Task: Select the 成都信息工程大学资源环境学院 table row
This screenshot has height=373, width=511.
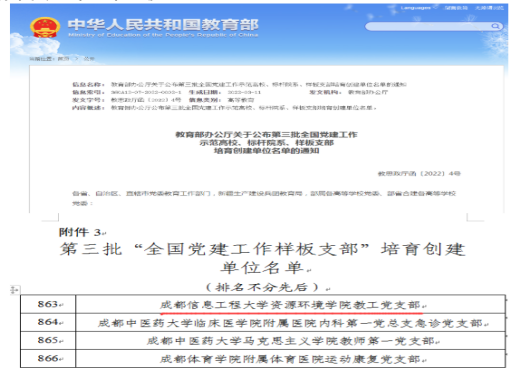Action: (263, 304)
